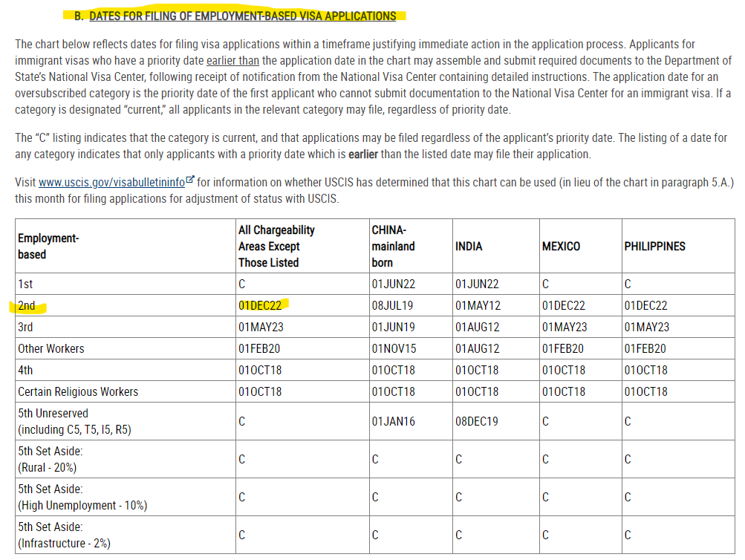Click C in Infrastructure 2% Mexico column

545,535
